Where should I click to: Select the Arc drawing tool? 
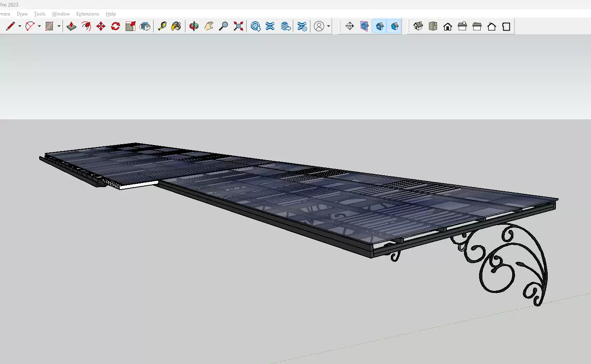pos(30,27)
